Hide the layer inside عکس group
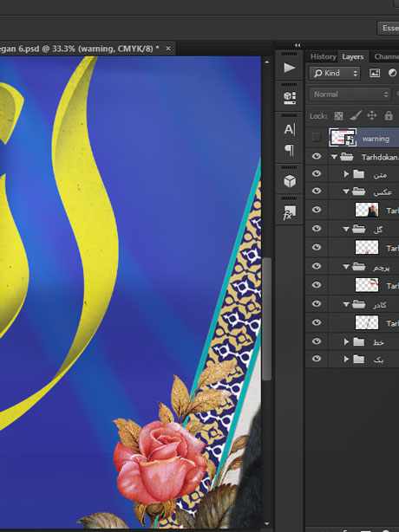Screen dimensions: 399x532 click(x=317, y=210)
